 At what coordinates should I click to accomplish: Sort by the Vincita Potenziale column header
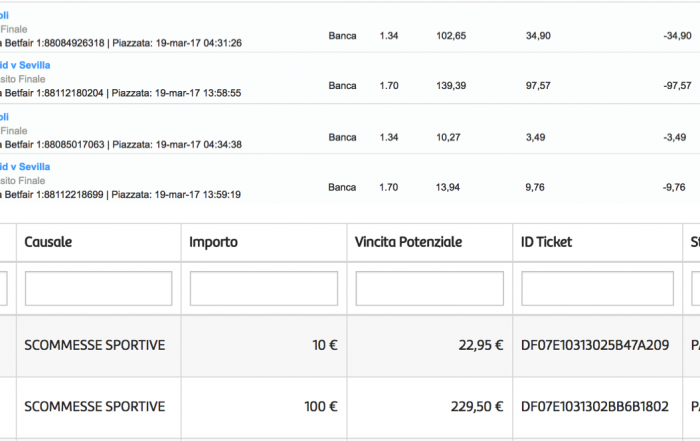click(x=408, y=242)
